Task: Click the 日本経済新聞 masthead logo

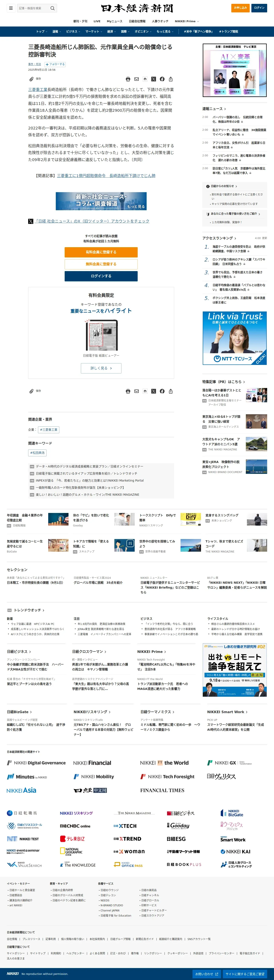Action: click(137, 8)
